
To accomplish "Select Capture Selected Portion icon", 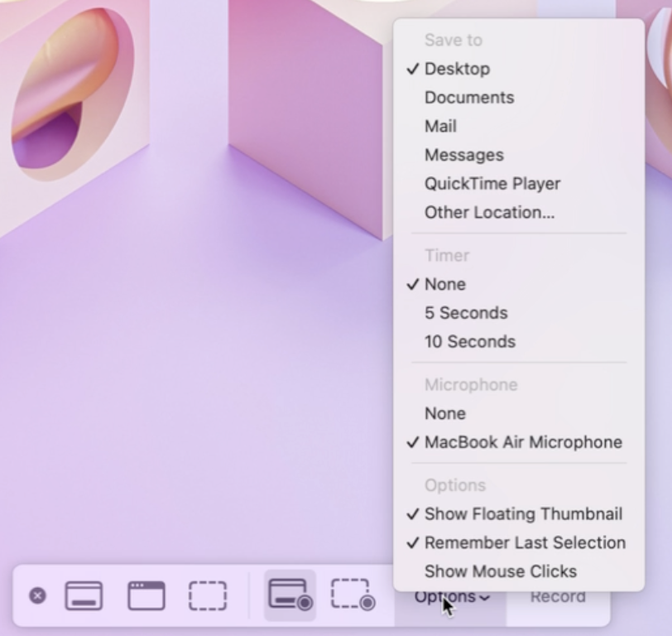I will [x=207, y=595].
